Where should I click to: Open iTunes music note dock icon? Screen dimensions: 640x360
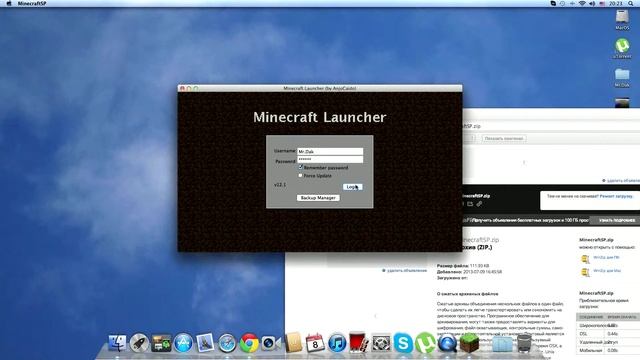click(x=337, y=343)
